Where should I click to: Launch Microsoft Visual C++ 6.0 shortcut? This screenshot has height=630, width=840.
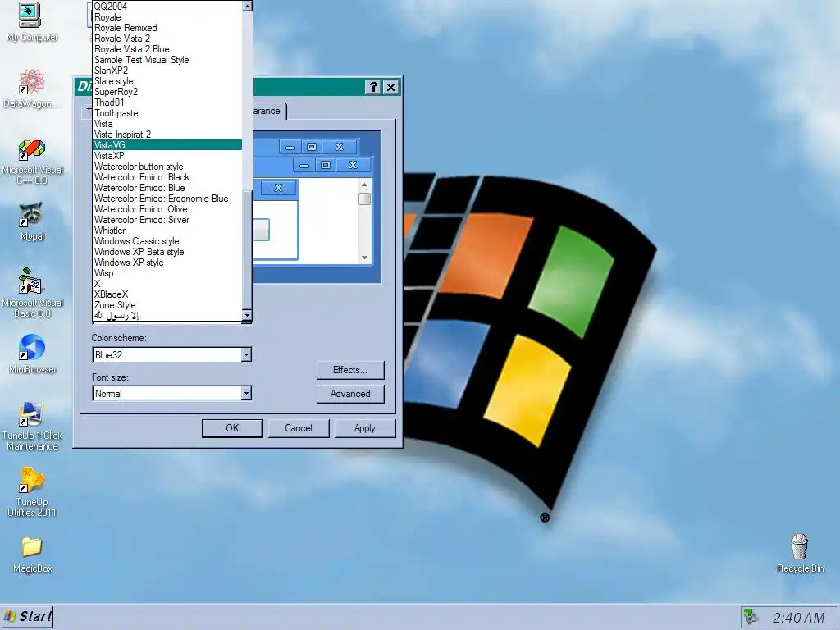pyautogui.click(x=32, y=162)
